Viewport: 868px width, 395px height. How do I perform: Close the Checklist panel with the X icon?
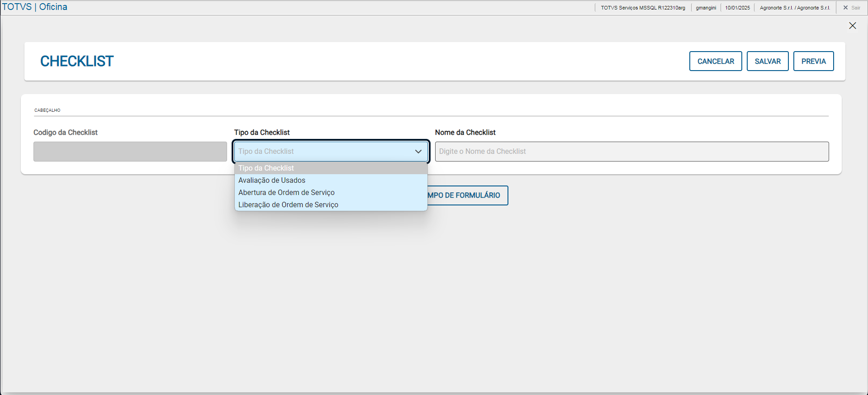pyautogui.click(x=852, y=26)
